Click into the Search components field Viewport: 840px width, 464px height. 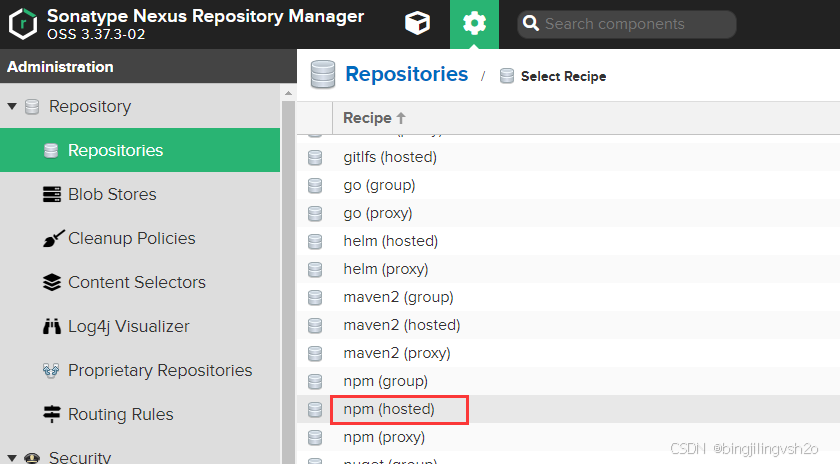point(626,24)
